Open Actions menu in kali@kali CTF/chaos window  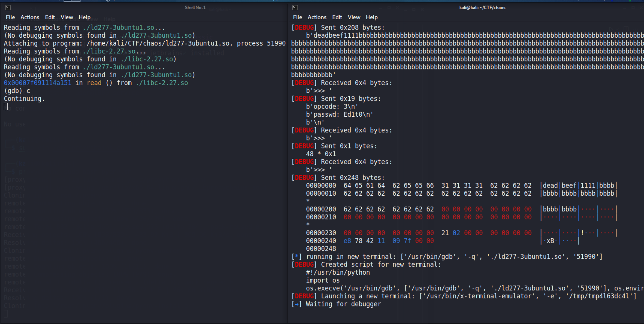(317, 17)
